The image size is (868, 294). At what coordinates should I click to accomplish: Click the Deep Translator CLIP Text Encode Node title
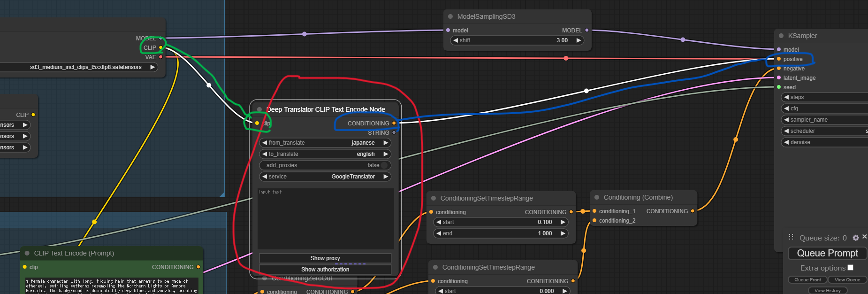(326, 109)
